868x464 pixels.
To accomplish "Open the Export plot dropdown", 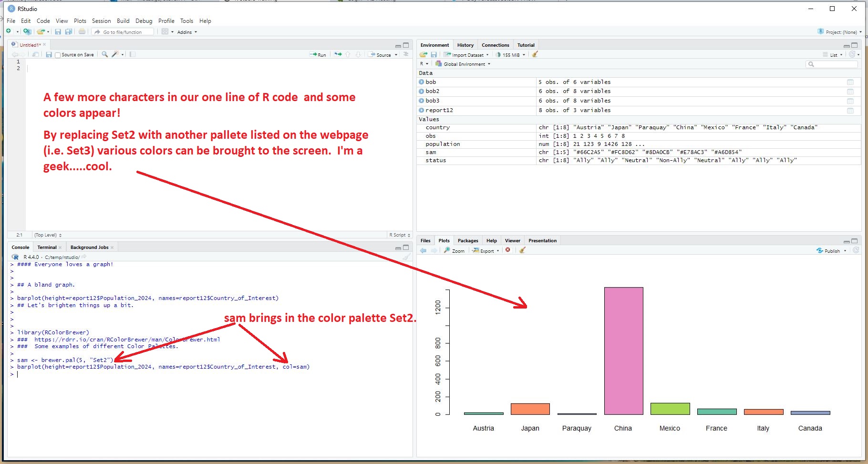I will coord(486,251).
